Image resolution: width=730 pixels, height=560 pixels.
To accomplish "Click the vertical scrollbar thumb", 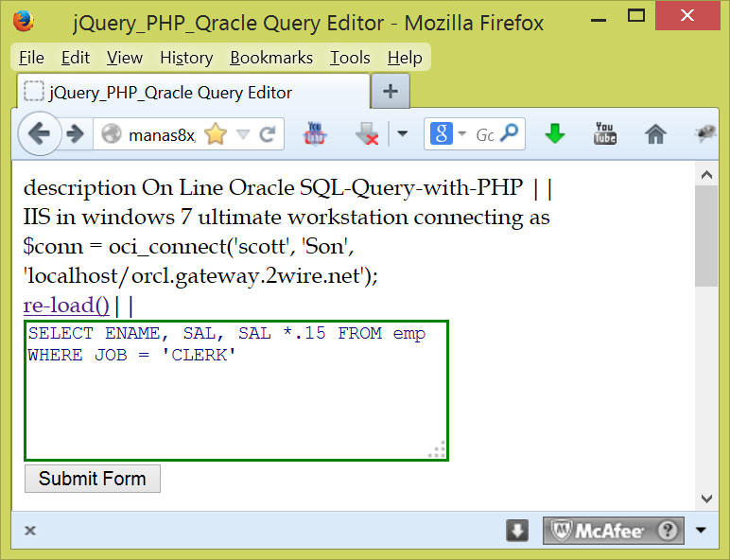I will click(x=706, y=236).
